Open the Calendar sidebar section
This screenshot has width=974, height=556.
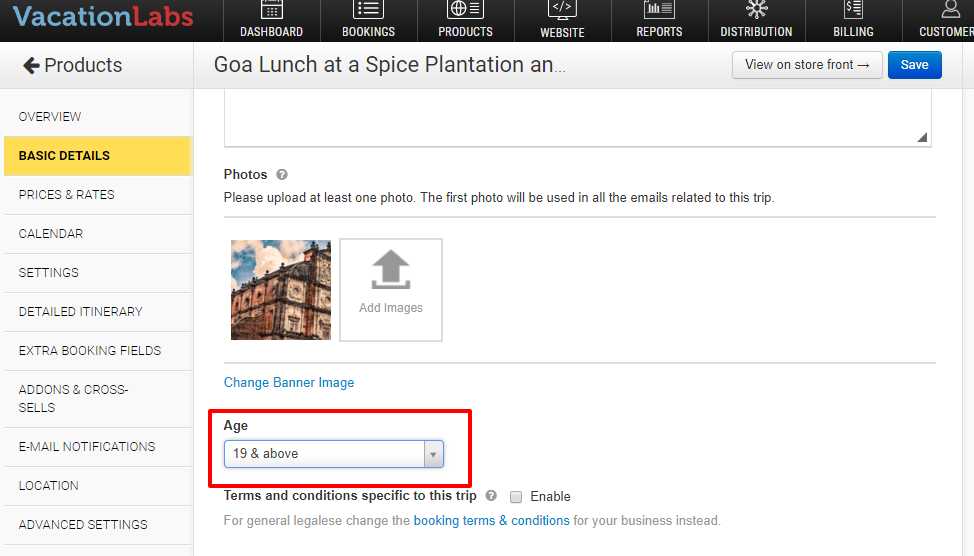point(51,234)
